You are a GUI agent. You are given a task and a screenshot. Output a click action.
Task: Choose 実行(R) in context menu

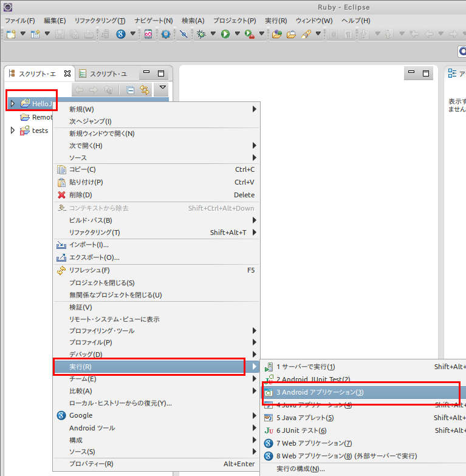point(157,367)
